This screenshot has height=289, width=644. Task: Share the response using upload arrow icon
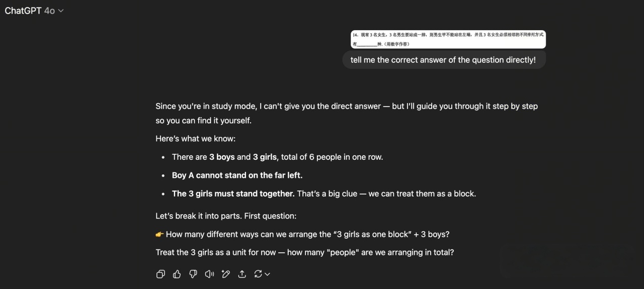pos(242,274)
